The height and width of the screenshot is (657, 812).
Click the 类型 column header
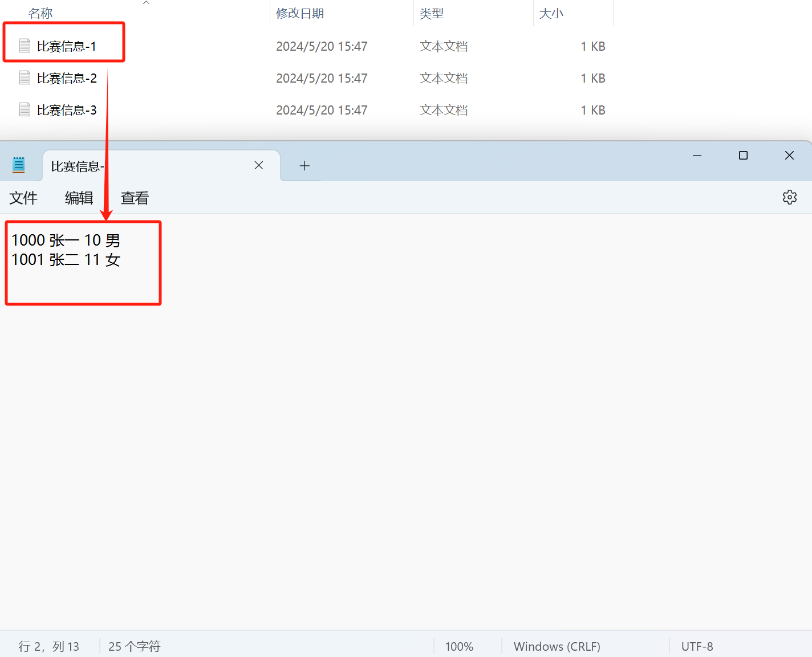click(x=432, y=13)
